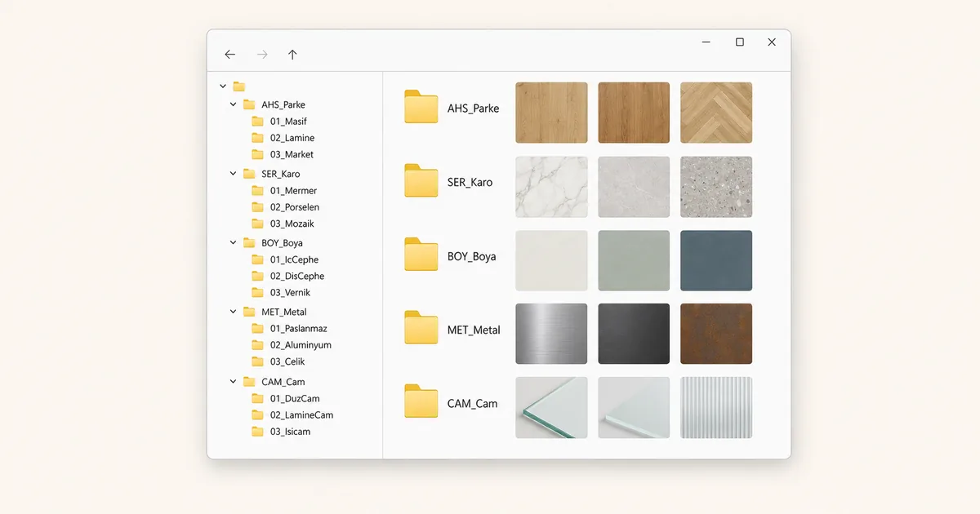This screenshot has width=980, height=514.
Task: Select 01_DuzCam in the folder tree
Action: [x=295, y=398]
